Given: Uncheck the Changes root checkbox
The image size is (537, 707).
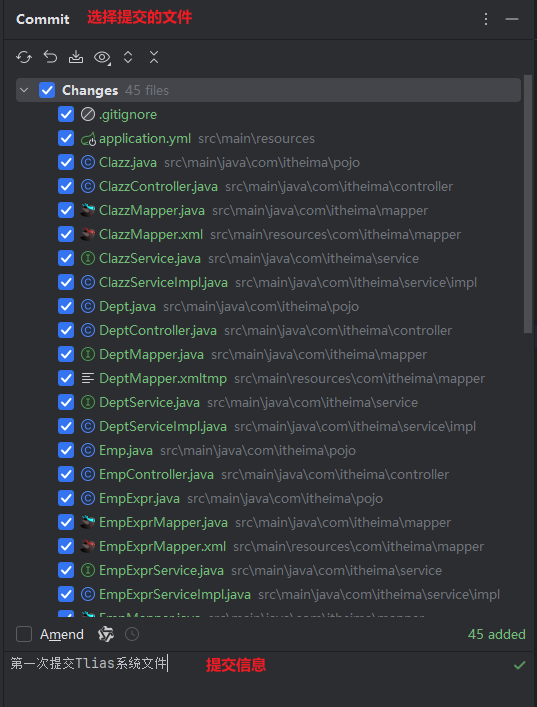Looking at the screenshot, I should pyautogui.click(x=47, y=90).
